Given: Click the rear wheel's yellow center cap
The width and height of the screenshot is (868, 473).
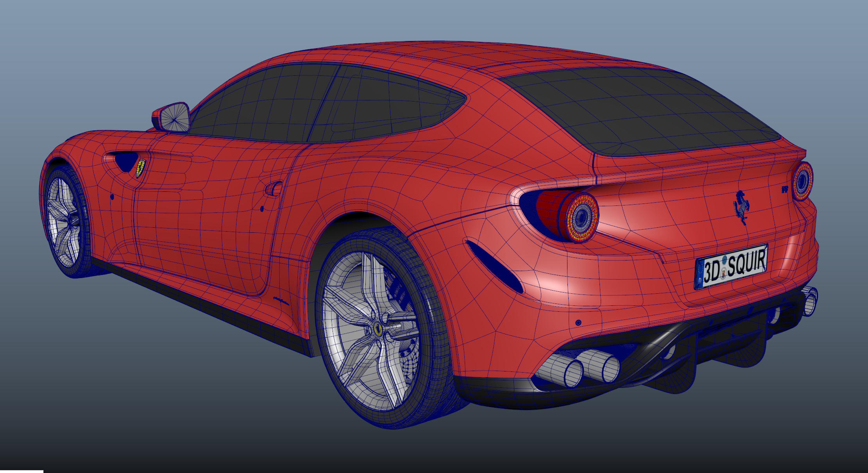Looking at the screenshot, I should click(378, 329).
